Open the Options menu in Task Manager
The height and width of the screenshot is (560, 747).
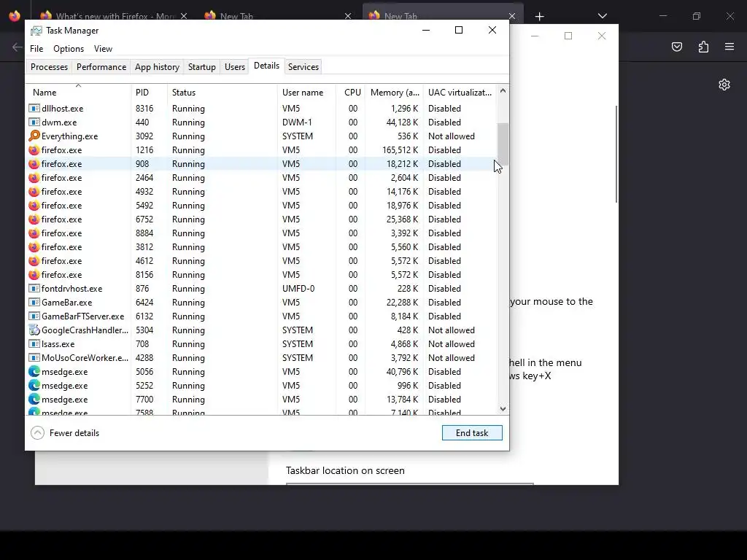(69, 49)
